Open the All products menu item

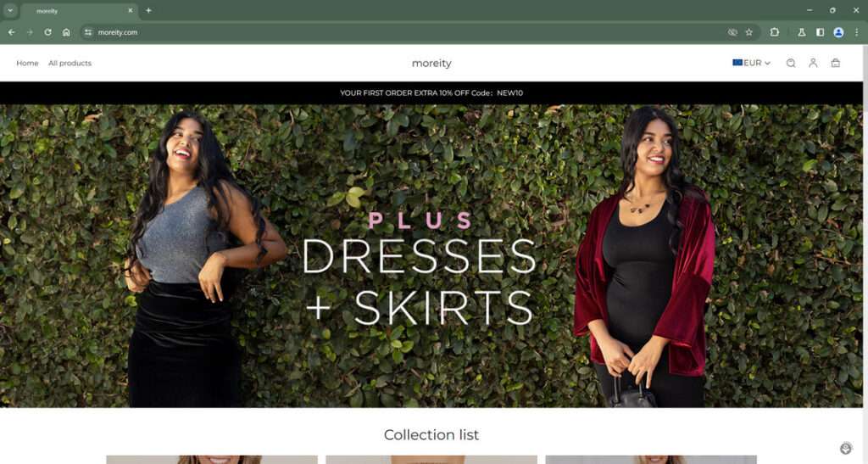(70, 63)
